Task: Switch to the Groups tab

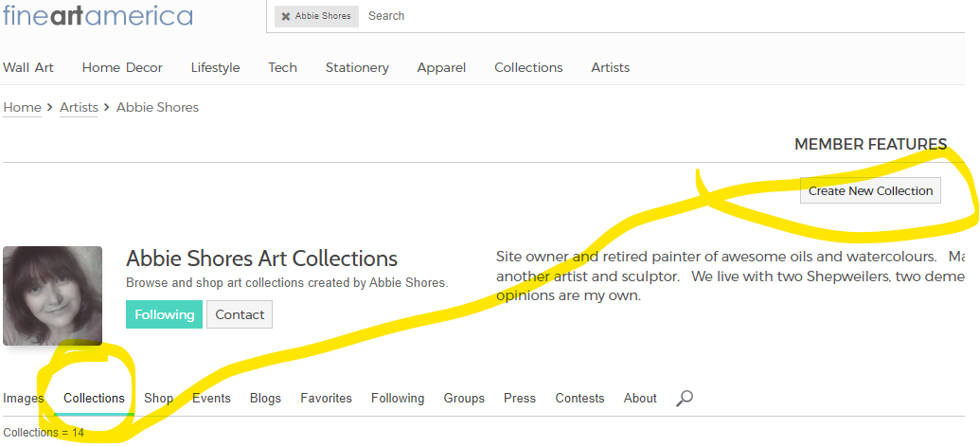Action: click(464, 398)
